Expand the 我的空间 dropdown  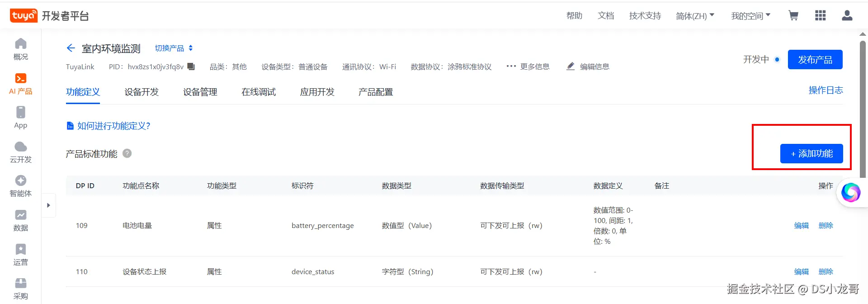point(751,16)
